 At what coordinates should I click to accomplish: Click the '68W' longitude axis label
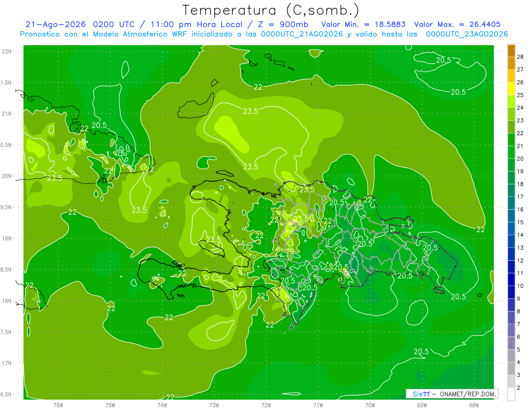[474, 405]
